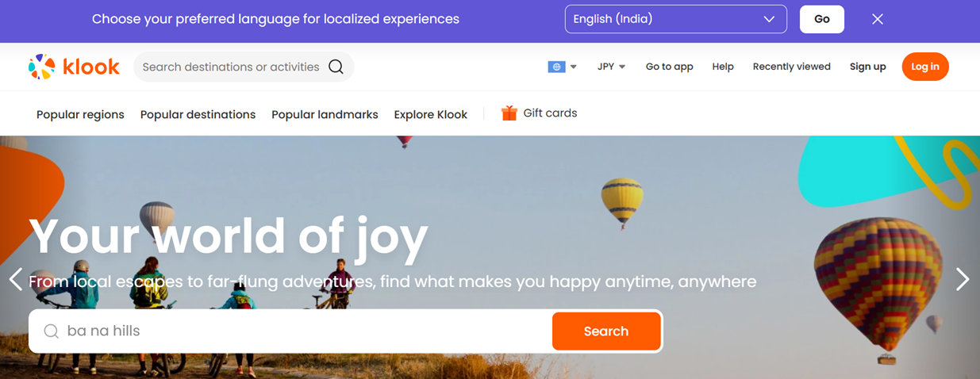
Task: Open the English (India) language dropdown
Action: (675, 19)
